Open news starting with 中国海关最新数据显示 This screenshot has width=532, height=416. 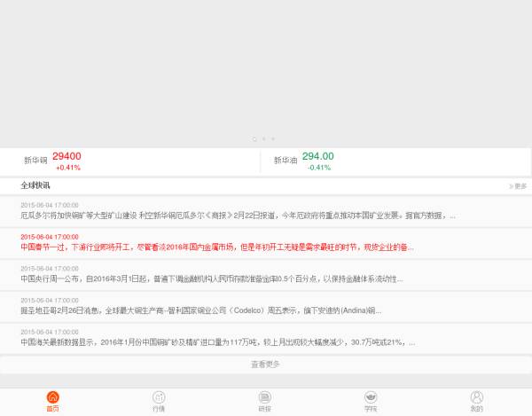tap(266, 338)
